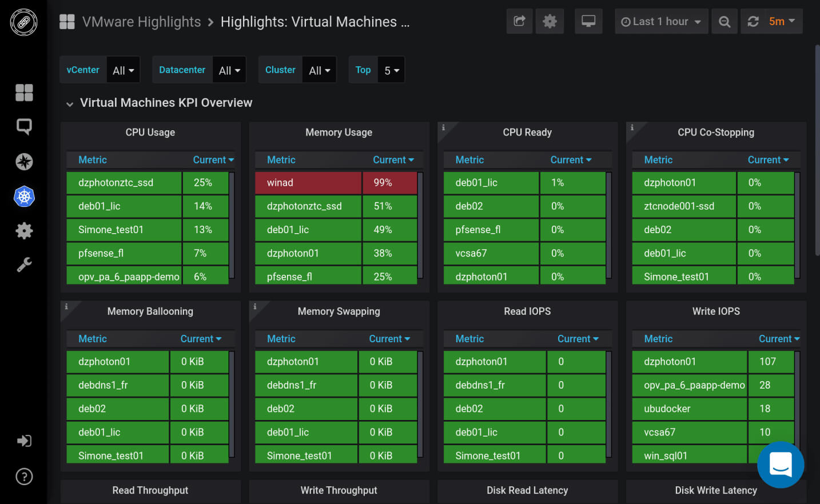Image resolution: width=820 pixels, height=504 pixels.
Task: Click the Memory Usage table scrollbar
Action: 420,225
